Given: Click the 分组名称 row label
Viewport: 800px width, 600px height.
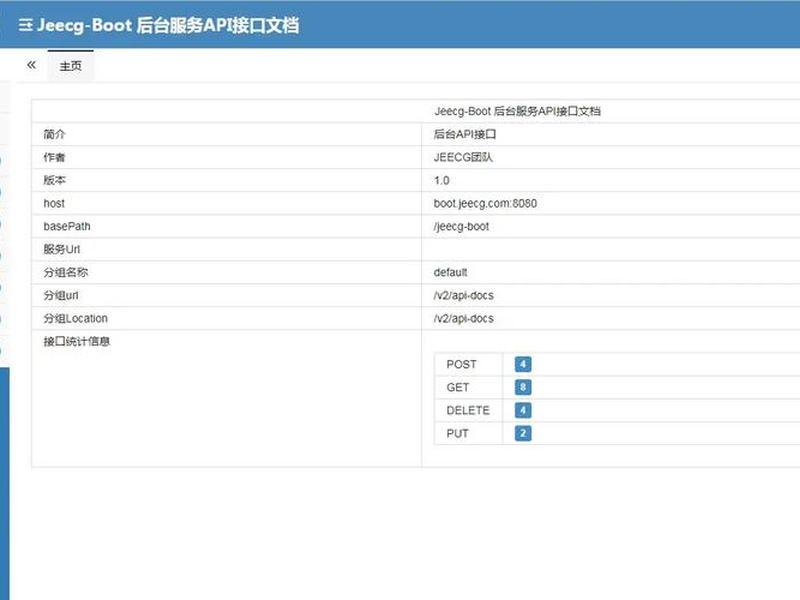Looking at the screenshot, I should point(66,272).
